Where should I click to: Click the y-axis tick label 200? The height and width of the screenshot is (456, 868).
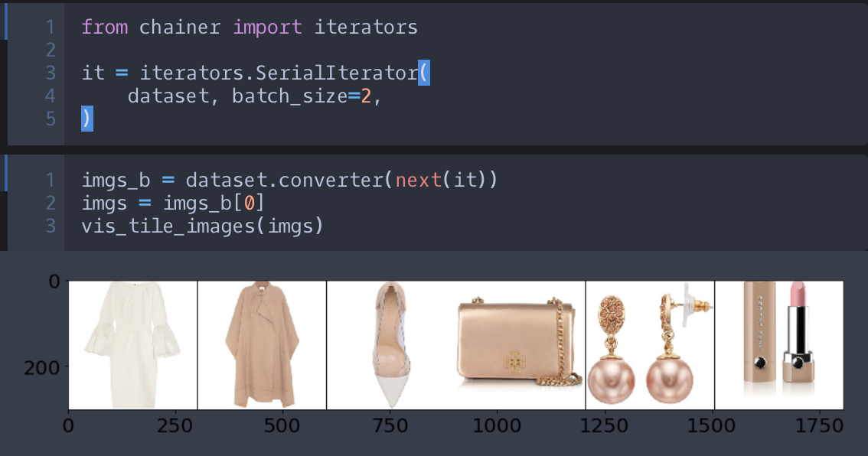click(43, 367)
